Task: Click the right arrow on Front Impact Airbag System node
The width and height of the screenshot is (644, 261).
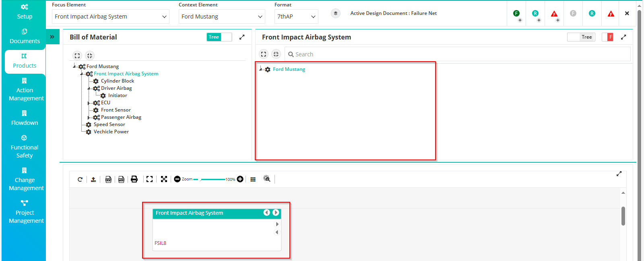Action: click(276, 213)
